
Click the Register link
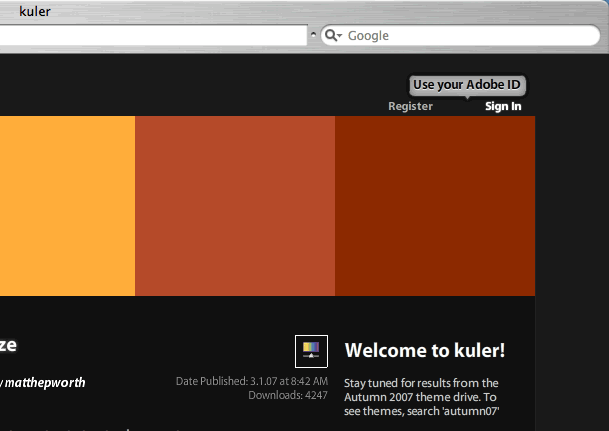click(x=411, y=106)
